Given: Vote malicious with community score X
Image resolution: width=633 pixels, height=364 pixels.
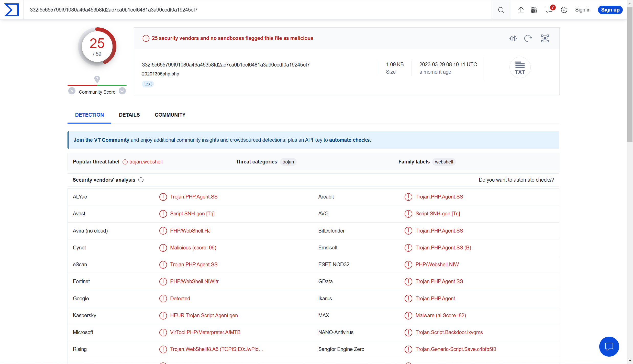Looking at the screenshot, I should [x=72, y=91].
